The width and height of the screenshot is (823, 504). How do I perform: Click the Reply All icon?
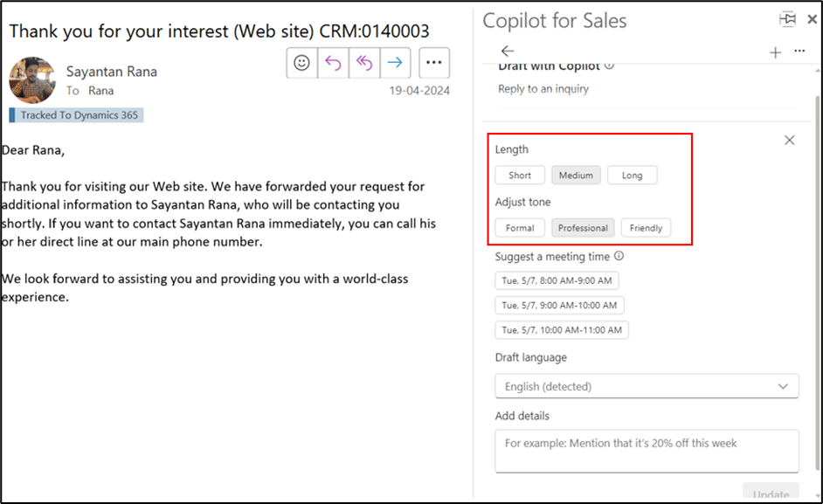click(x=363, y=63)
